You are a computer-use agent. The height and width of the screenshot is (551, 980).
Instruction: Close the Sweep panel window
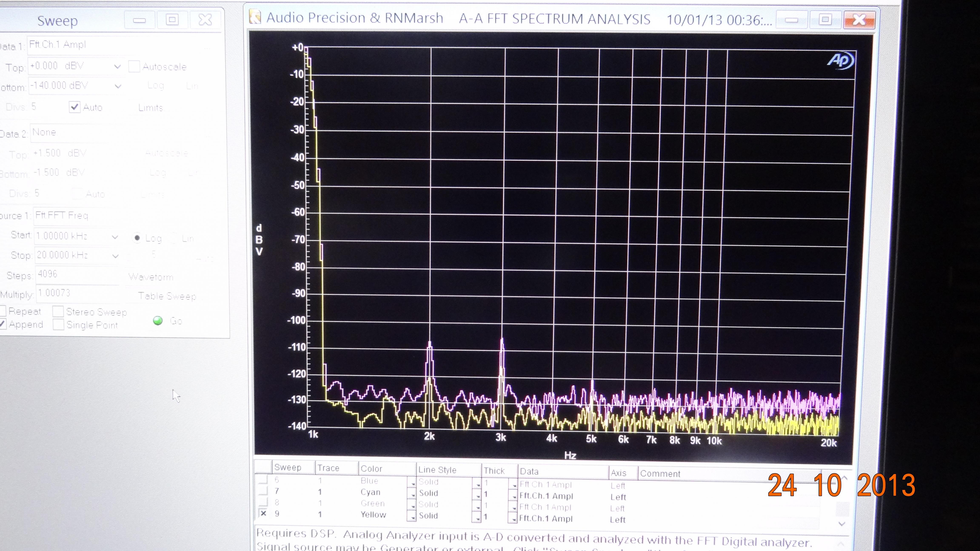[205, 20]
